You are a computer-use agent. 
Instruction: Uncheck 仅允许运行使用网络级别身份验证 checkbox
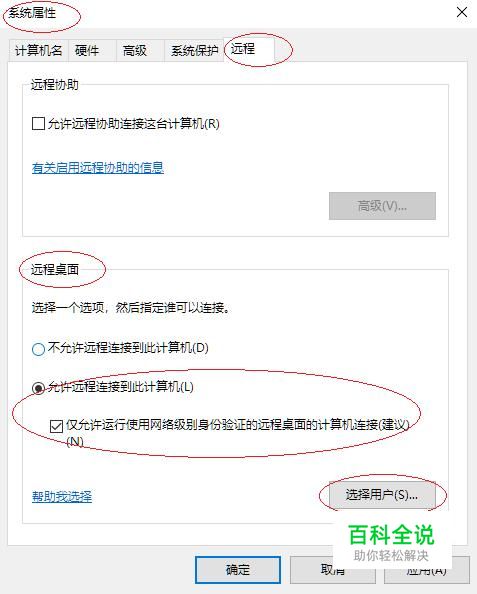56,426
